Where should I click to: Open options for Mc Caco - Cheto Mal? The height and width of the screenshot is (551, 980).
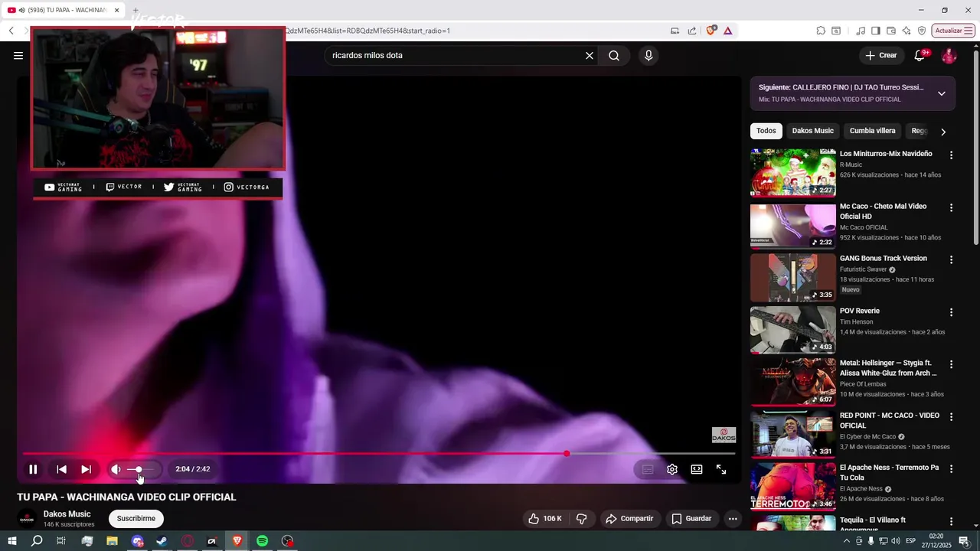point(952,208)
